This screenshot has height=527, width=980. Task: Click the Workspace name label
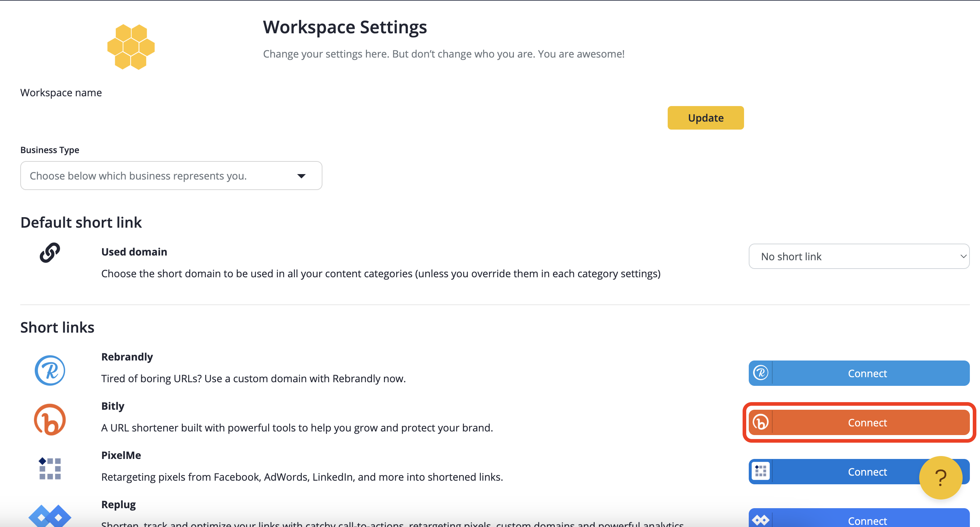61,93
